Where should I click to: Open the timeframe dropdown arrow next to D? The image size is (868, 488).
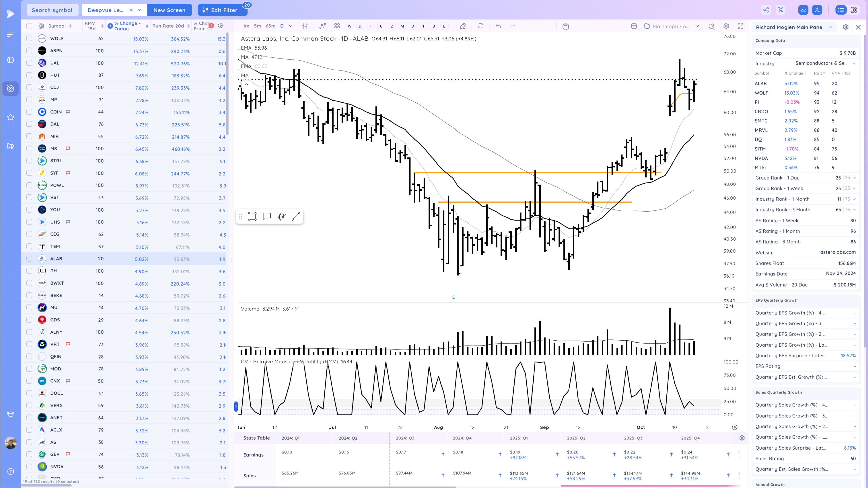point(291,26)
